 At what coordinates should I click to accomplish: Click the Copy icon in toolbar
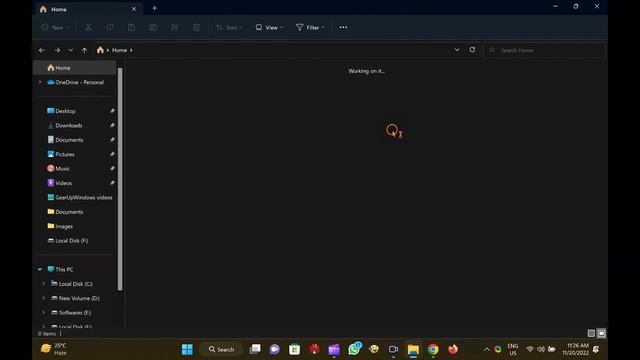110,27
